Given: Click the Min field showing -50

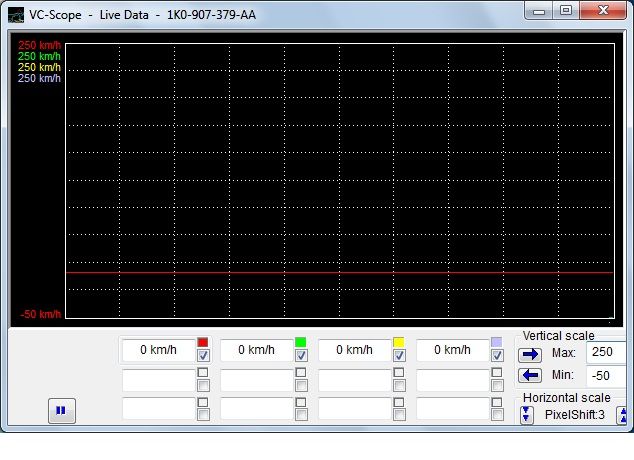Looking at the screenshot, I should pyautogui.click(x=607, y=376).
